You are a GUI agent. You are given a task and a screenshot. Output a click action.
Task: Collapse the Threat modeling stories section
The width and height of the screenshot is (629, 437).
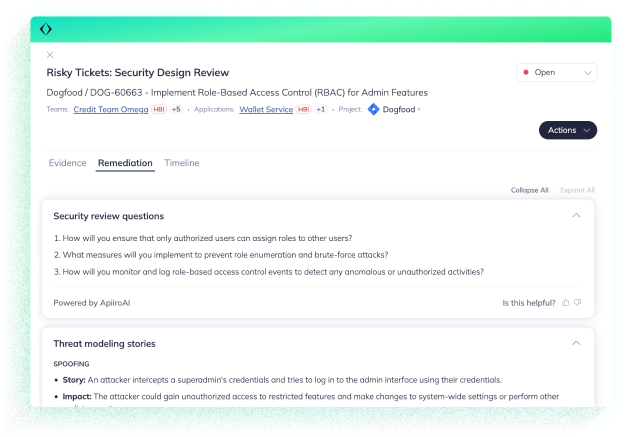click(x=576, y=344)
